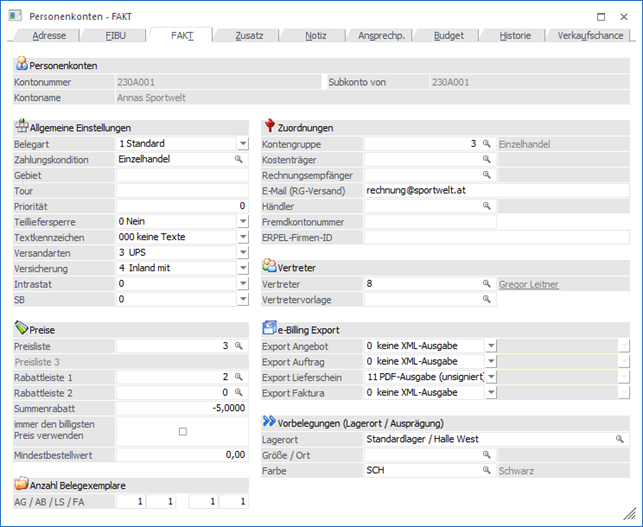The width and height of the screenshot is (643, 527).
Task: Open the Teillieferspere dropdown arrow
Action: click(242, 221)
